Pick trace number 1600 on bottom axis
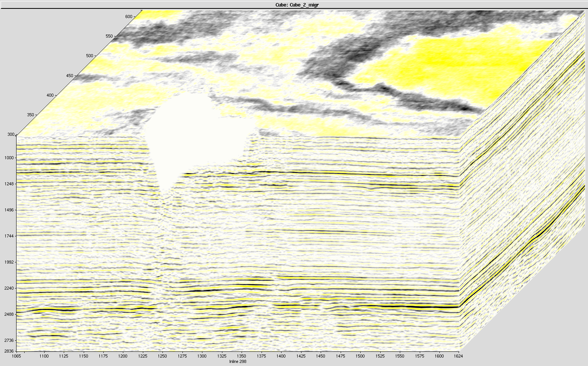The height and width of the screenshot is (366, 588). click(x=439, y=356)
